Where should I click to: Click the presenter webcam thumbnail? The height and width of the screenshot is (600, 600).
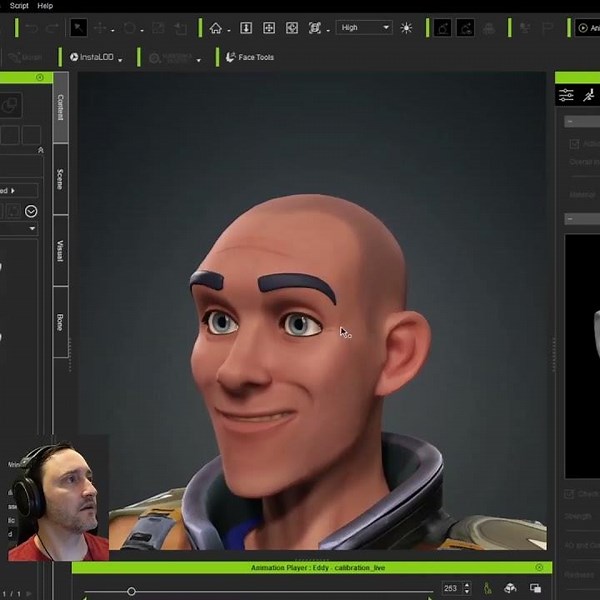58,501
